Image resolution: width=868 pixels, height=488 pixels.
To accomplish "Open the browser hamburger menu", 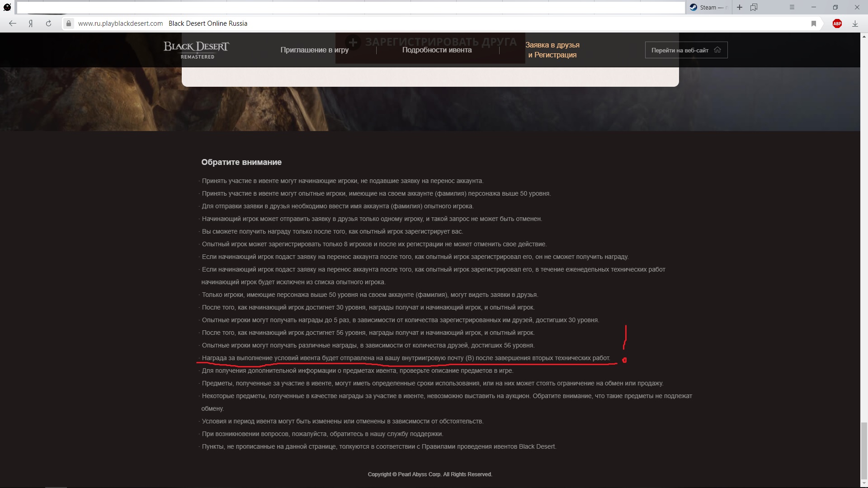I will click(792, 7).
